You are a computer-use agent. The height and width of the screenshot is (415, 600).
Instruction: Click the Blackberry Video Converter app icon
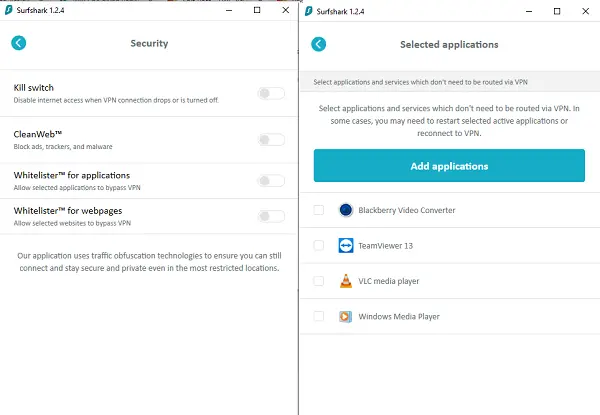(346, 210)
